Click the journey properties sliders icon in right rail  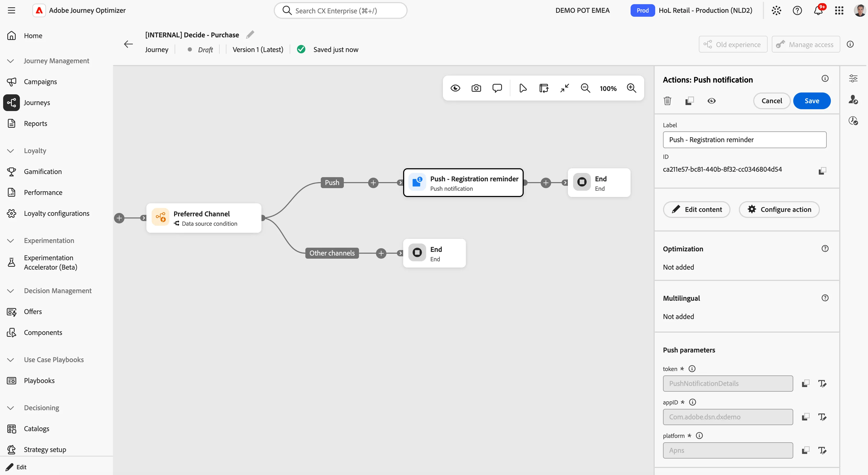(x=853, y=78)
